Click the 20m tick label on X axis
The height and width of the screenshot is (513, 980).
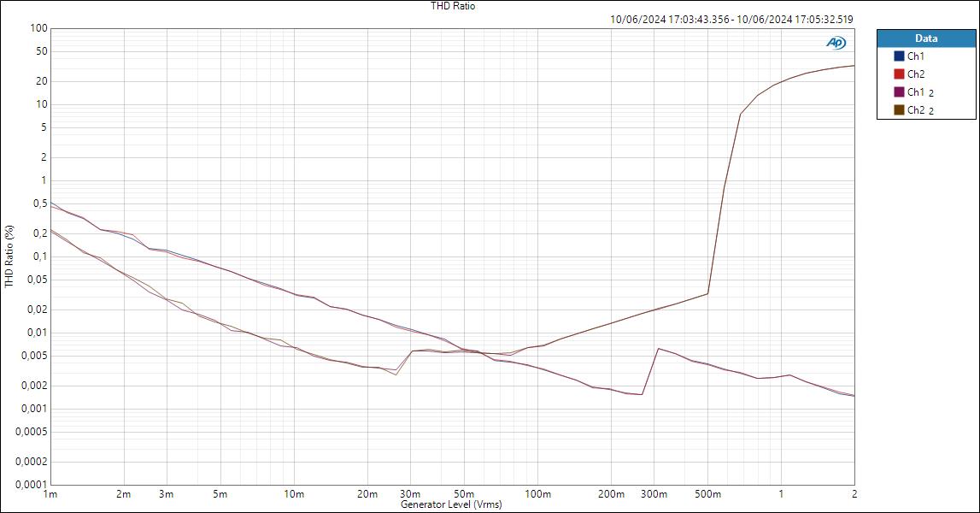pos(367,494)
